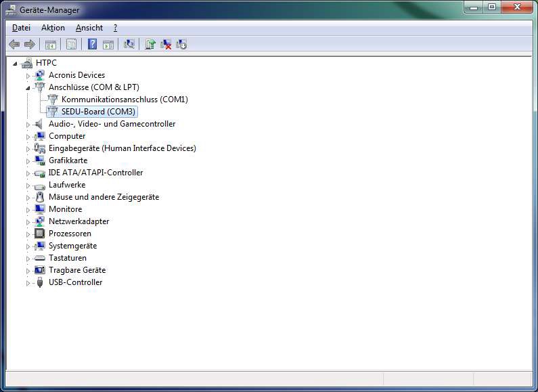Expand Mäuse und andere Zeigegeräte arrow
Image resolution: width=538 pixels, height=392 pixels.
(28, 198)
